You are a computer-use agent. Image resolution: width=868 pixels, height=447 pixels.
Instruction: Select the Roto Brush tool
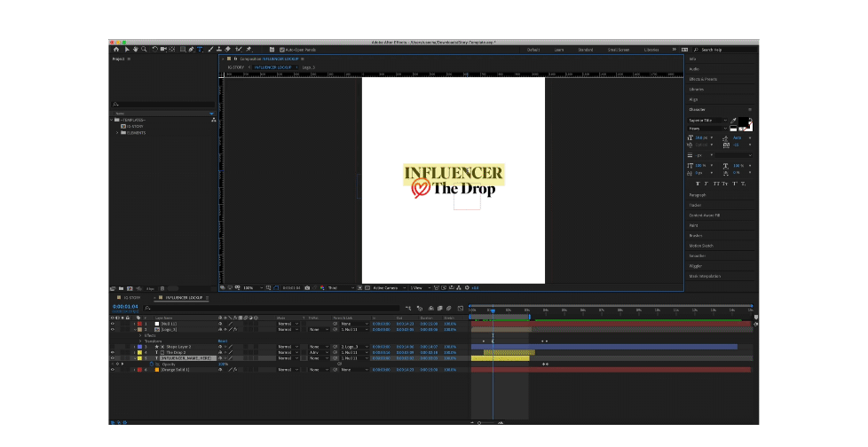click(238, 50)
